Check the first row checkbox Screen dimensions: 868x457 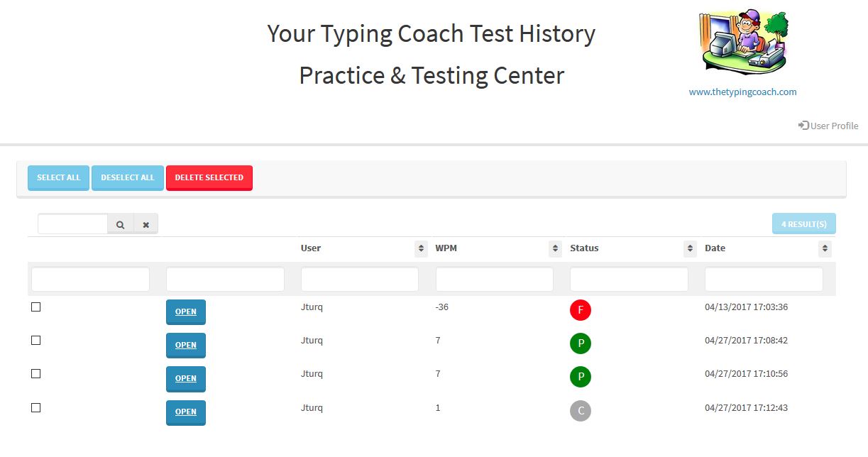pyautogui.click(x=35, y=307)
